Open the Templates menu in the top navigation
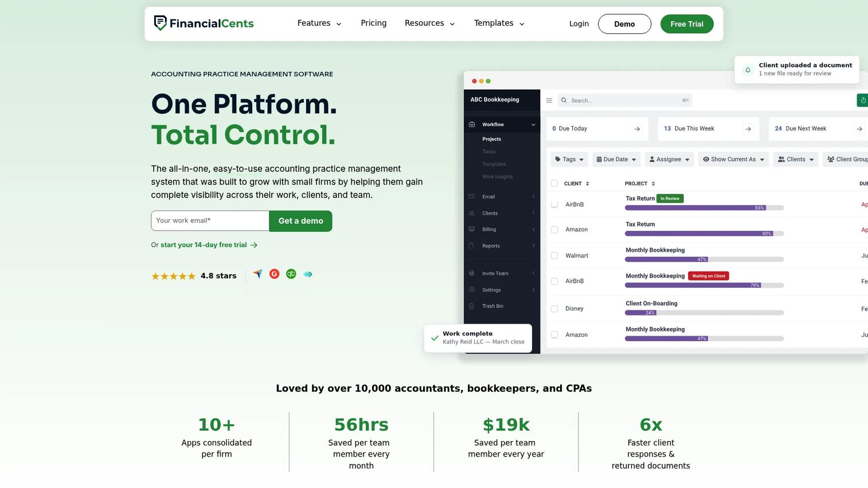868x488 pixels. click(x=499, y=24)
